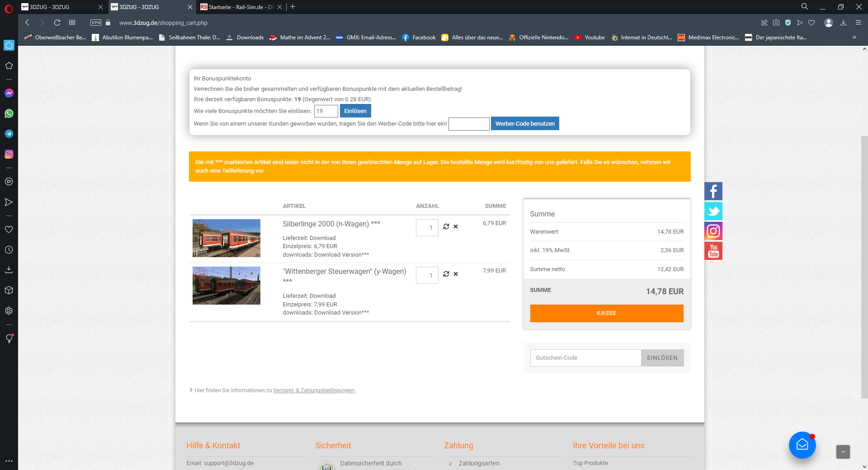Open the Top Produkte footer link

coord(590,463)
